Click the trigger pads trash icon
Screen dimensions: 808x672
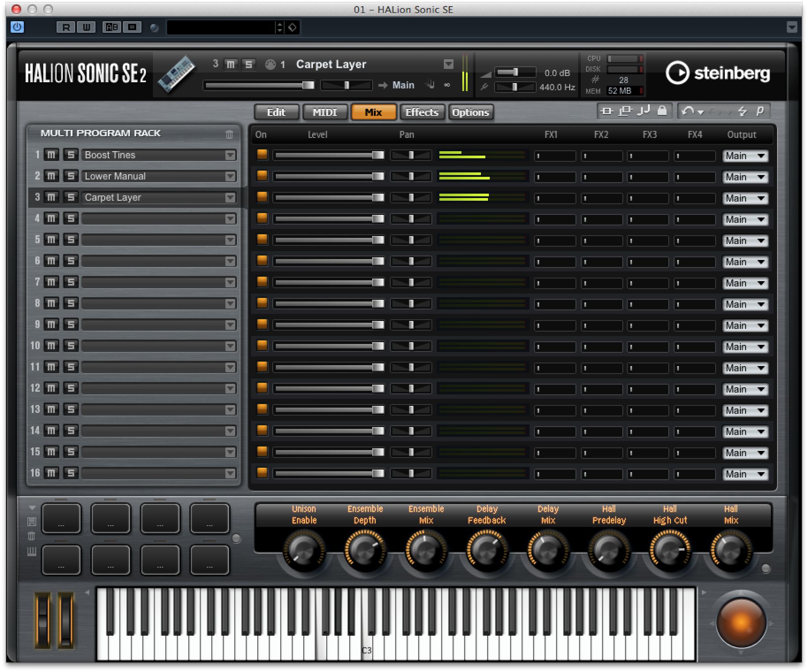[31, 536]
